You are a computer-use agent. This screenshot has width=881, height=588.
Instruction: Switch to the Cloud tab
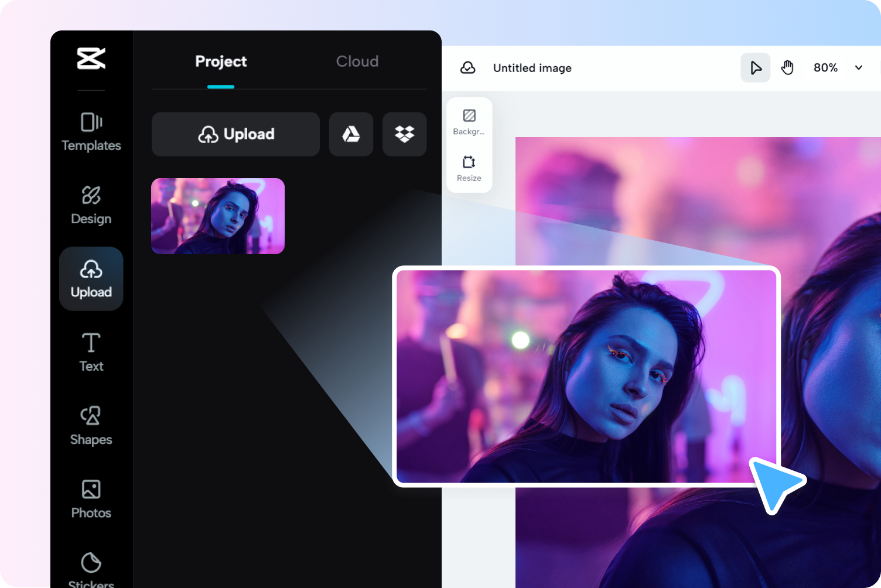[x=357, y=61]
